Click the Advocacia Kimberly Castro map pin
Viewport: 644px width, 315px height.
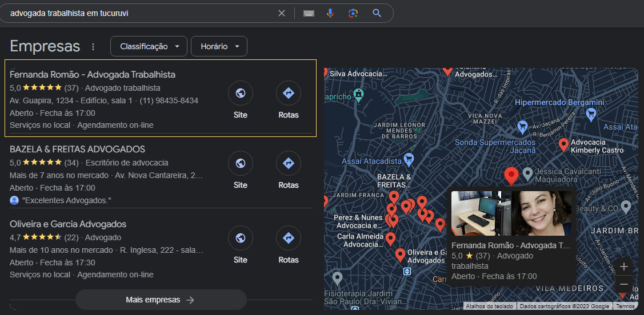click(563, 145)
